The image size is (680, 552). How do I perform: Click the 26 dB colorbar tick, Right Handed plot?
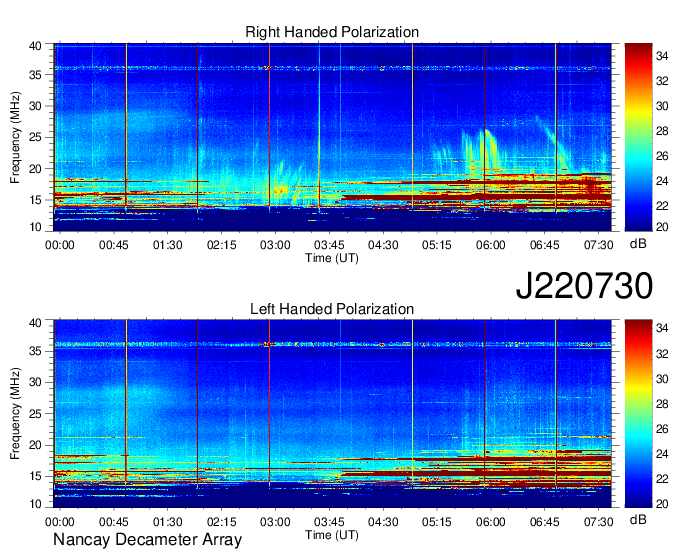[662, 156]
